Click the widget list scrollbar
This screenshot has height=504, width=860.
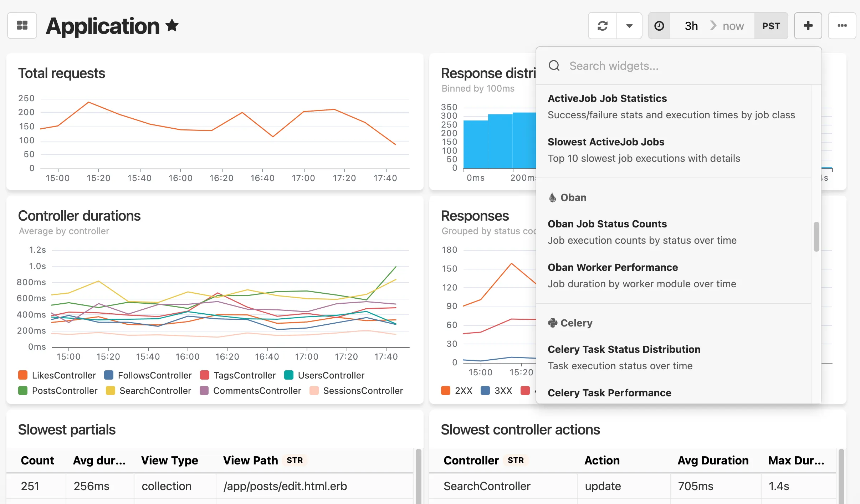point(816,237)
